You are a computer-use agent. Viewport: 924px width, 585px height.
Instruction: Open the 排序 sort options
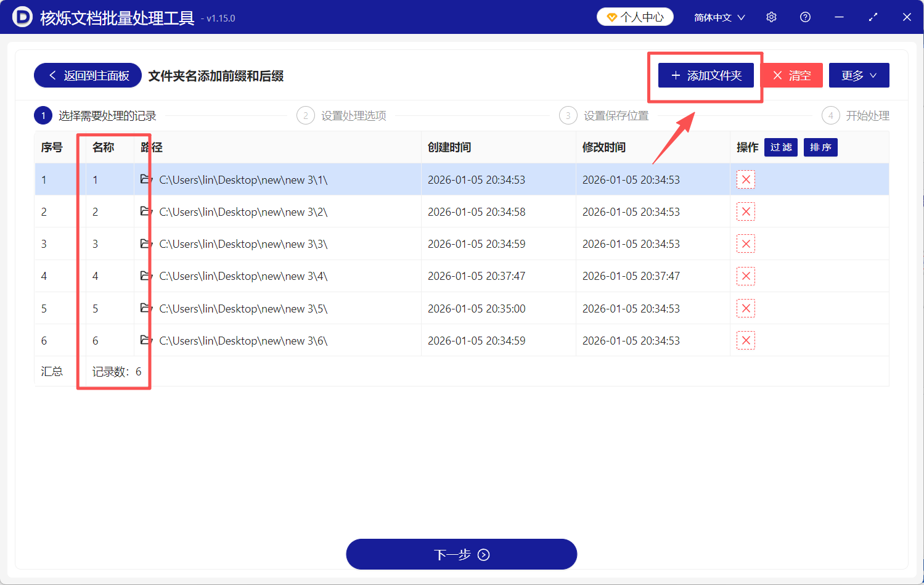[820, 147]
